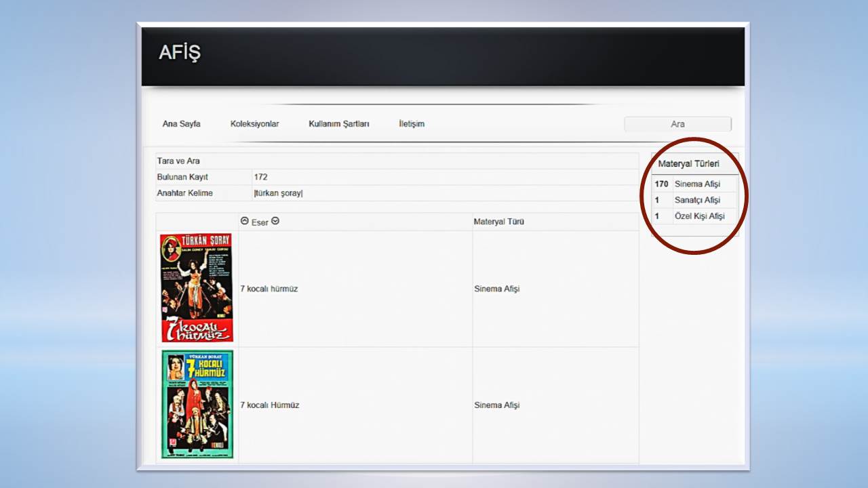Viewport: 868px width, 488px height.
Task: Click the Ara search field
Action: coord(677,124)
